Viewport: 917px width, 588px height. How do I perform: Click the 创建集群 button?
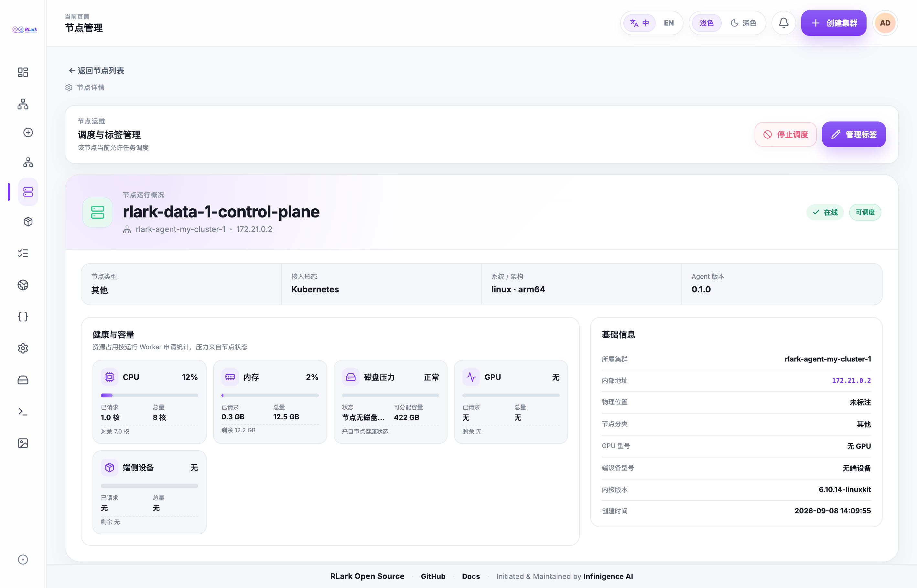pyautogui.click(x=834, y=23)
